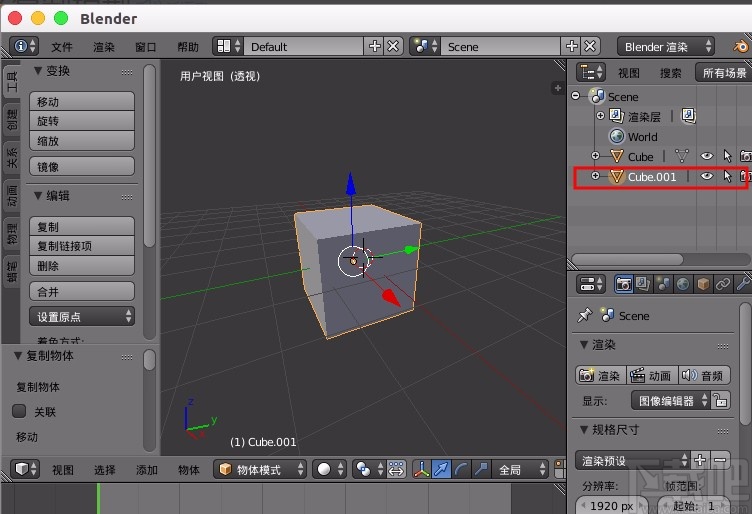Open viewport shading sphere selector
752x514 pixels.
[329, 469]
